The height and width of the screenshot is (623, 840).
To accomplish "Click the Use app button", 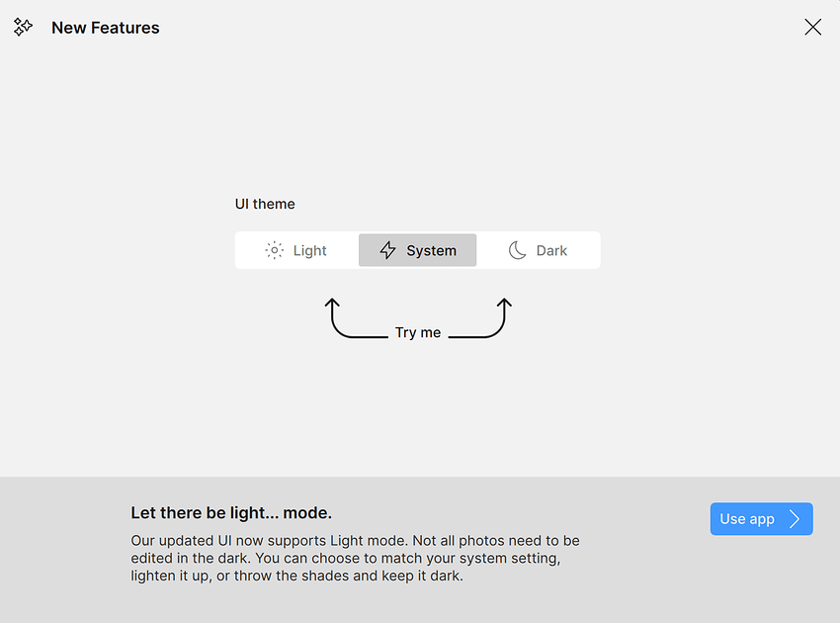I will point(761,519).
